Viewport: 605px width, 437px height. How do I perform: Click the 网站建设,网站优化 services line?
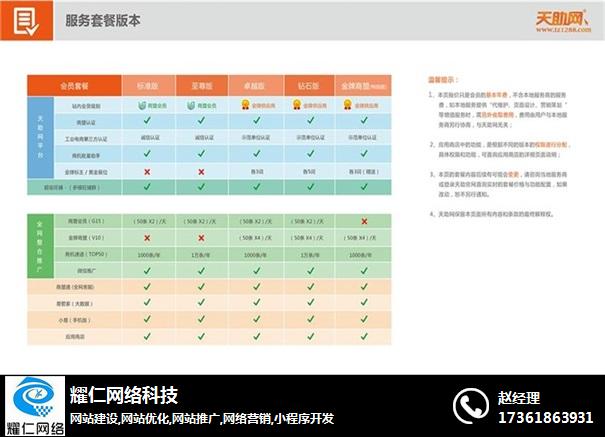(x=202, y=418)
